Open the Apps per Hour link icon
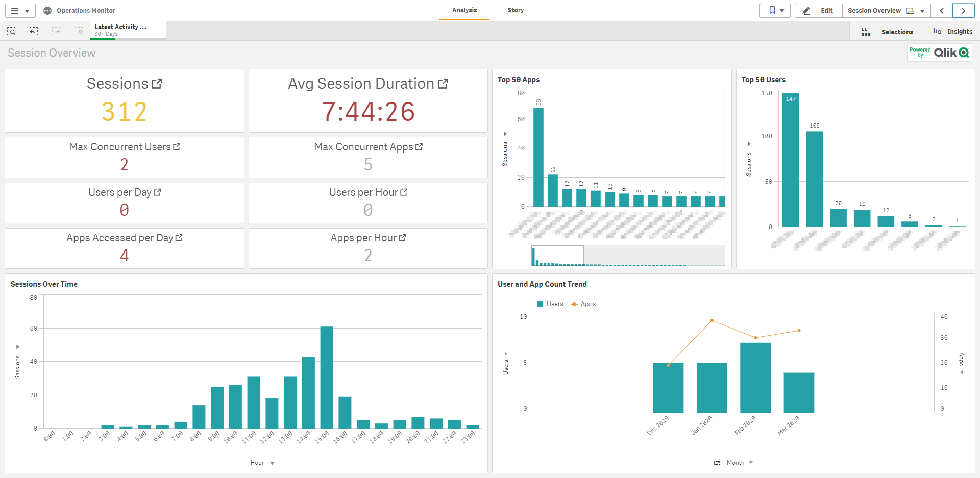980x478 pixels. [402, 238]
